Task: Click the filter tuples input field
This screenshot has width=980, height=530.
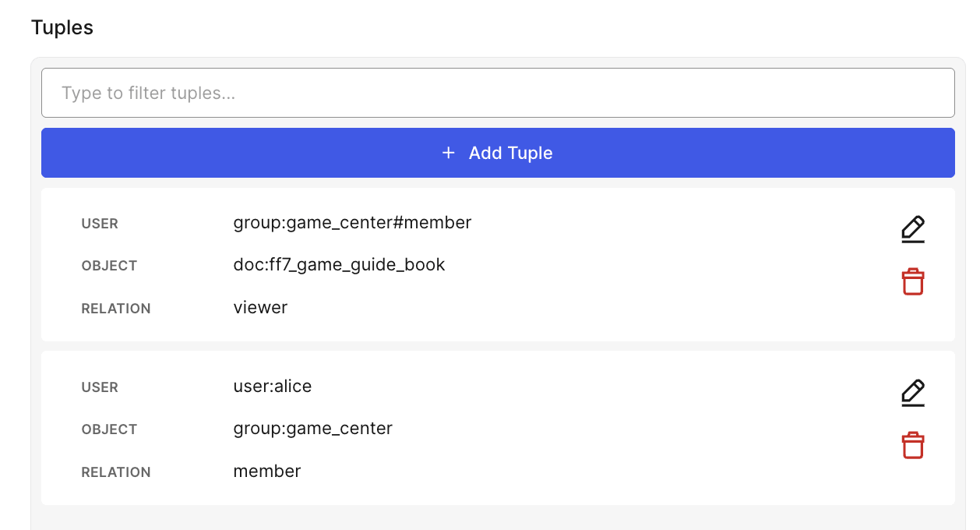Action: coord(498,94)
